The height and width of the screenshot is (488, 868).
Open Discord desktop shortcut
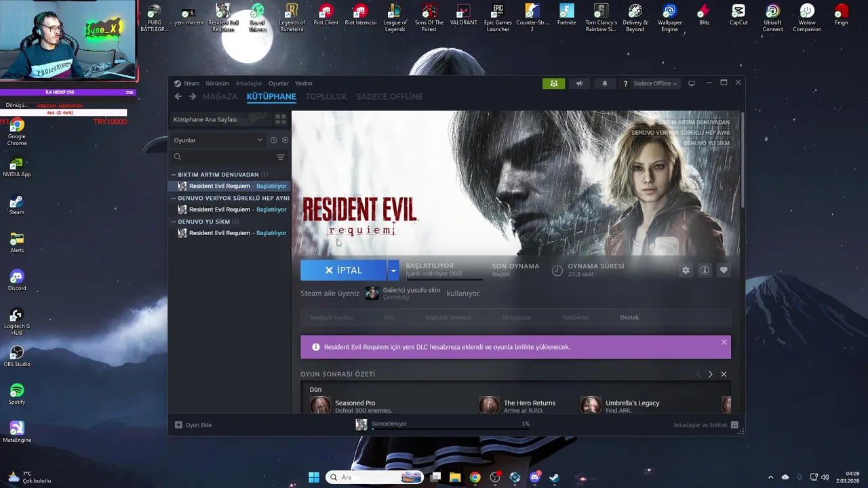(17, 281)
